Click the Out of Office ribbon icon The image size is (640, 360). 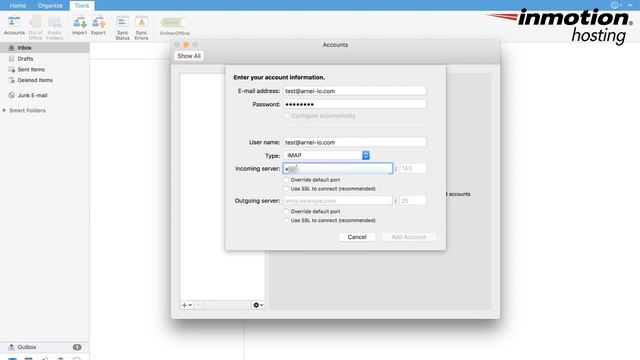pyautogui.click(x=36, y=27)
